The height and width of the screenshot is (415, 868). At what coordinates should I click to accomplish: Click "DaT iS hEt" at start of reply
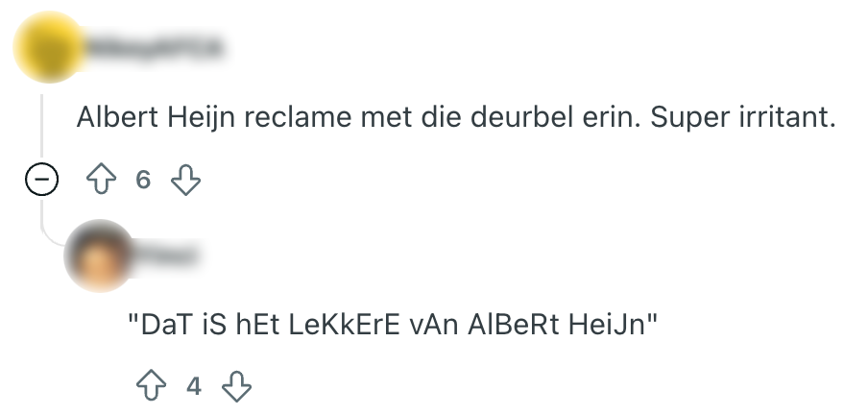216,325
